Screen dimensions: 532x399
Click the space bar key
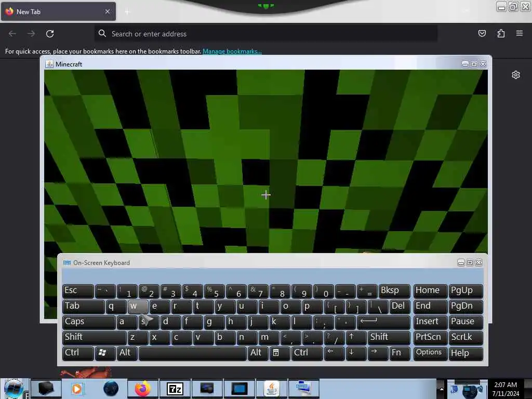193,353
